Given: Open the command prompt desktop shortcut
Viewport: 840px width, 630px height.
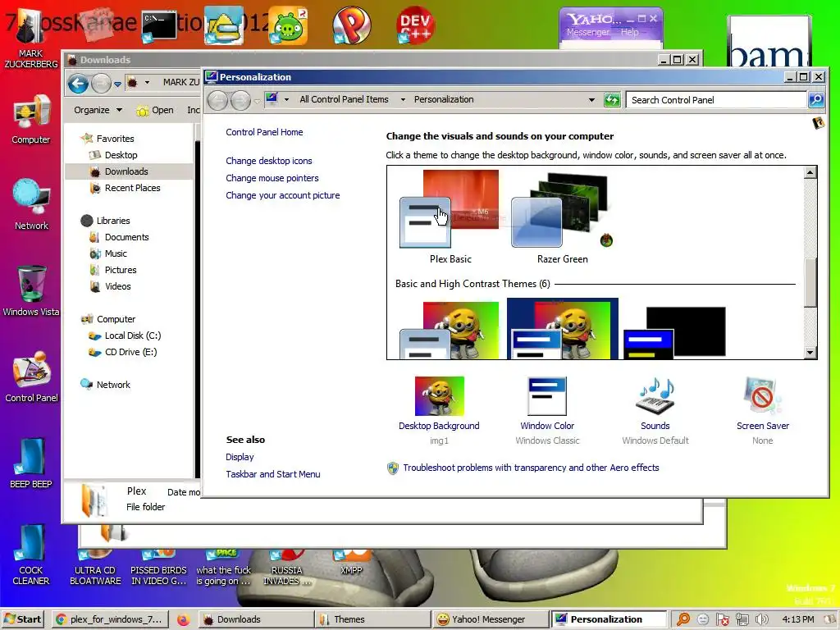Looking at the screenshot, I should pos(160,25).
